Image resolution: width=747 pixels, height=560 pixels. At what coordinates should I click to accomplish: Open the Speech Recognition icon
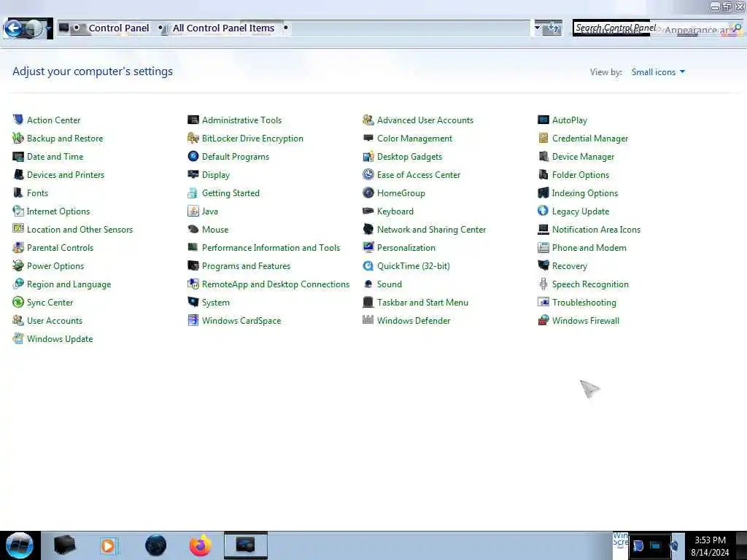pos(543,284)
